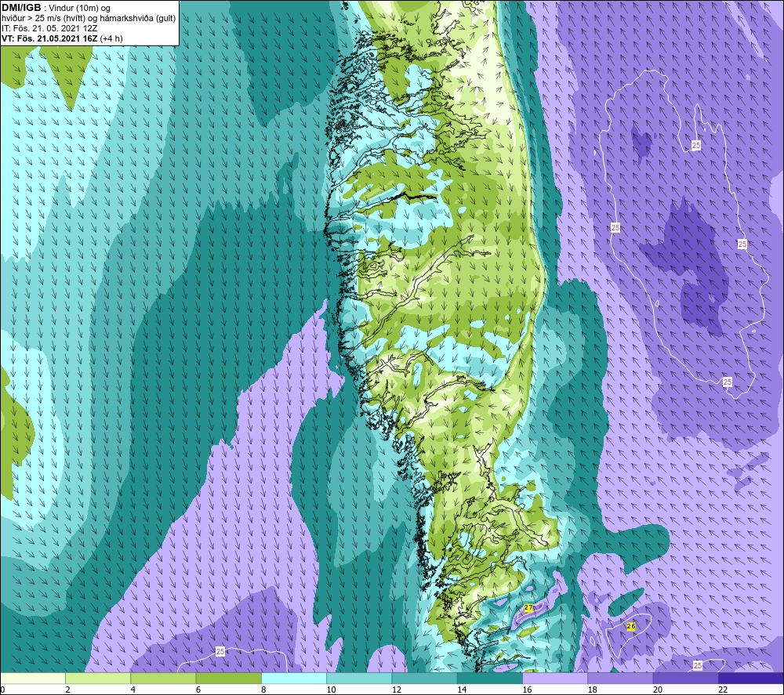
Task: Click the 'IT: Fös. 21. 05. 2021 12Z' line
Action: pyautogui.click(x=49, y=28)
